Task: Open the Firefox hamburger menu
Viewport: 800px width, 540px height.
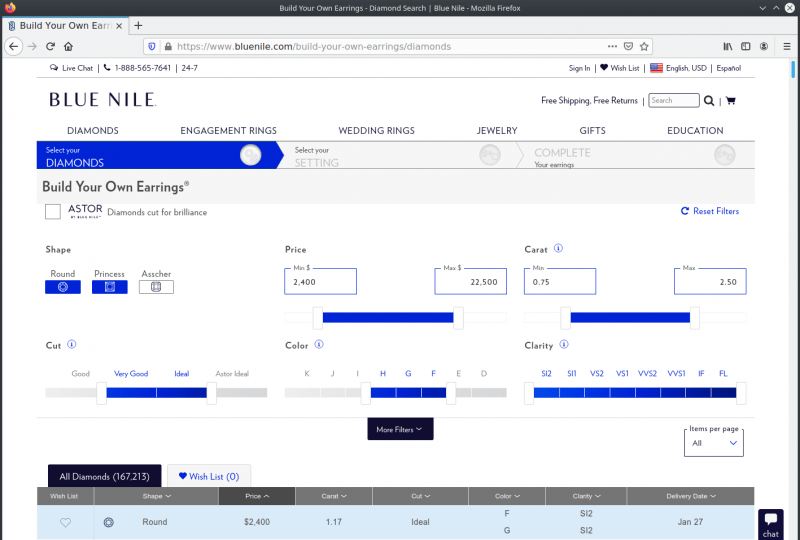Action: (x=787, y=46)
